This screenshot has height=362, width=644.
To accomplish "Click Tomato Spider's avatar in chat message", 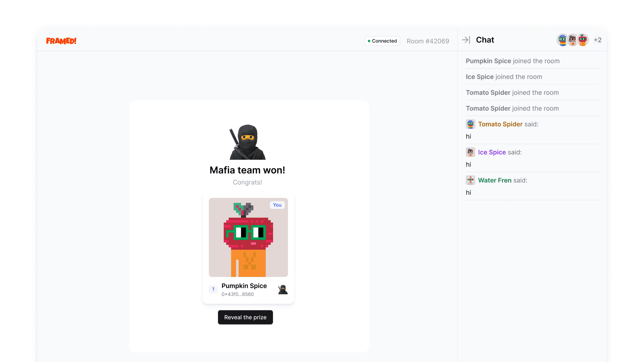I will 470,124.
